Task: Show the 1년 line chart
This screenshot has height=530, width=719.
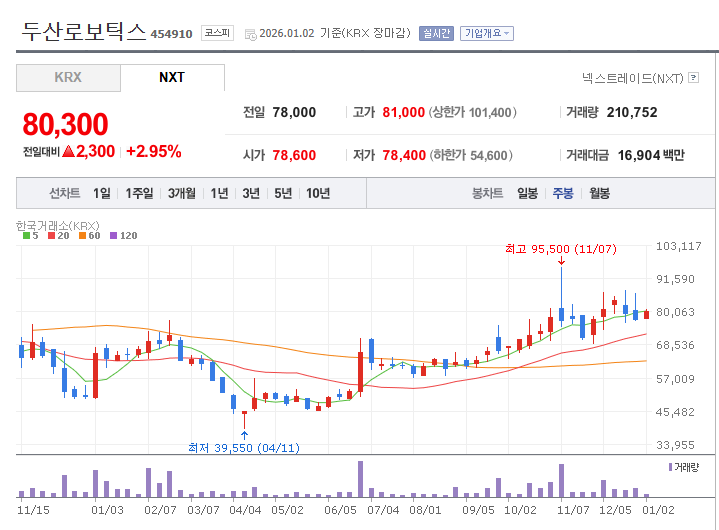Action: [x=219, y=193]
